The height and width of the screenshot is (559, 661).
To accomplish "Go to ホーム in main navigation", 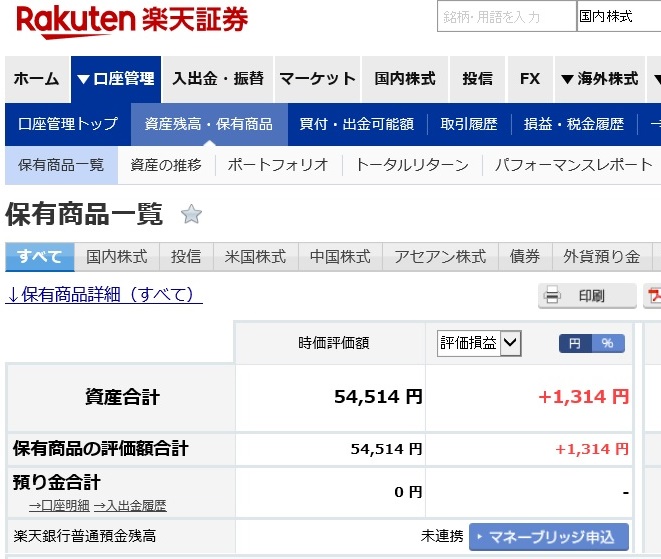I will 37,79.
